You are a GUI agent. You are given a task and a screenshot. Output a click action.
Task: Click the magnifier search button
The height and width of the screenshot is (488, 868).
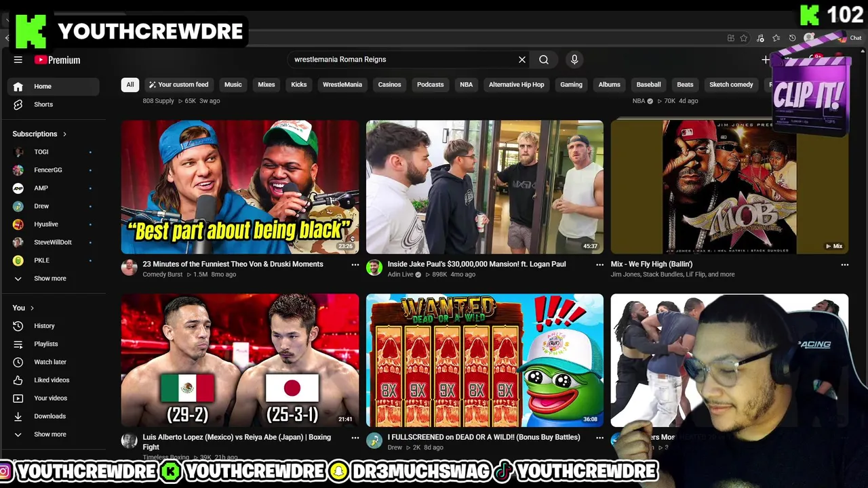click(x=544, y=60)
